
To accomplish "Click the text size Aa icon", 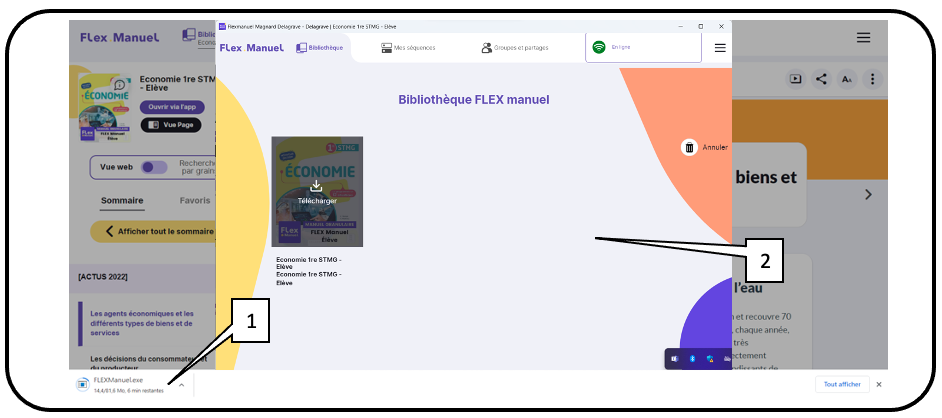I will 847,79.
